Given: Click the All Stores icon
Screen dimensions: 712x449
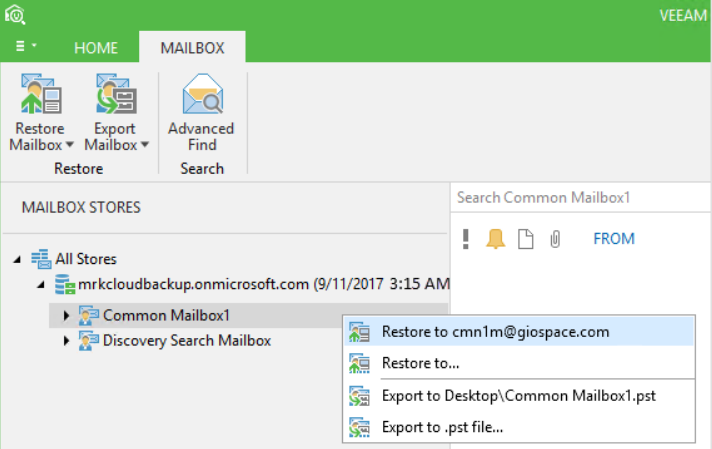Looking at the screenshot, I should [x=41, y=258].
